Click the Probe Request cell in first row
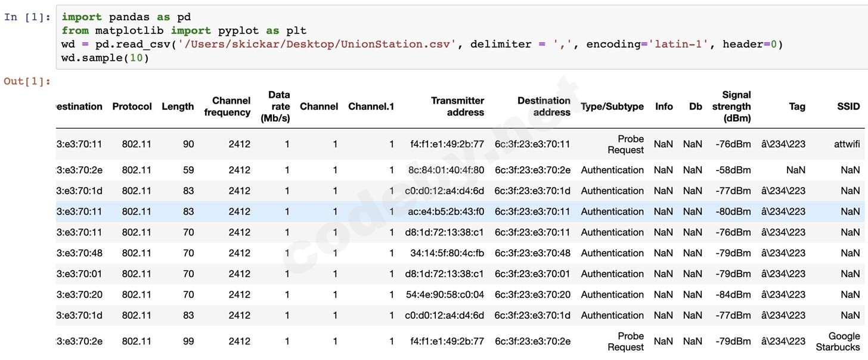The height and width of the screenshot is (360, 868). [625, 144]
